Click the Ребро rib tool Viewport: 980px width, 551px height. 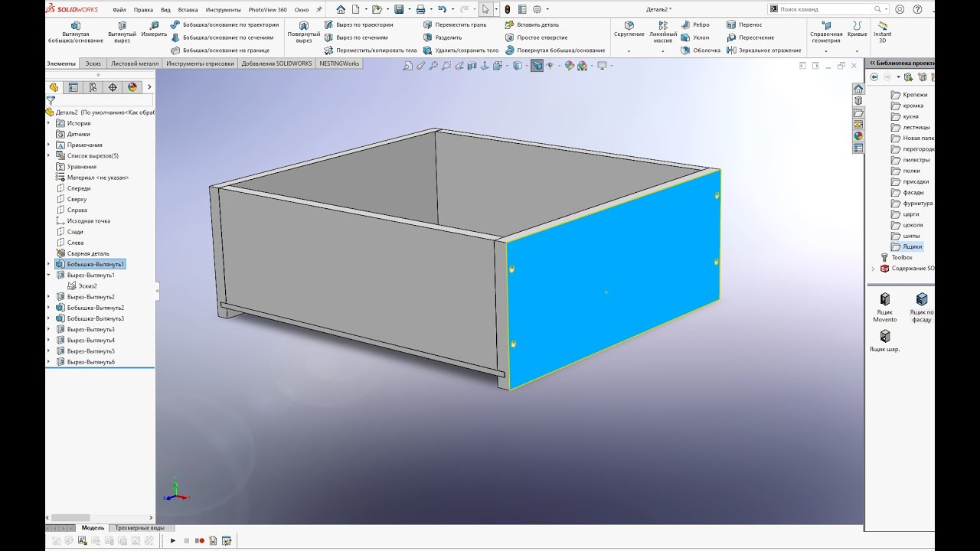coord(695,24)
